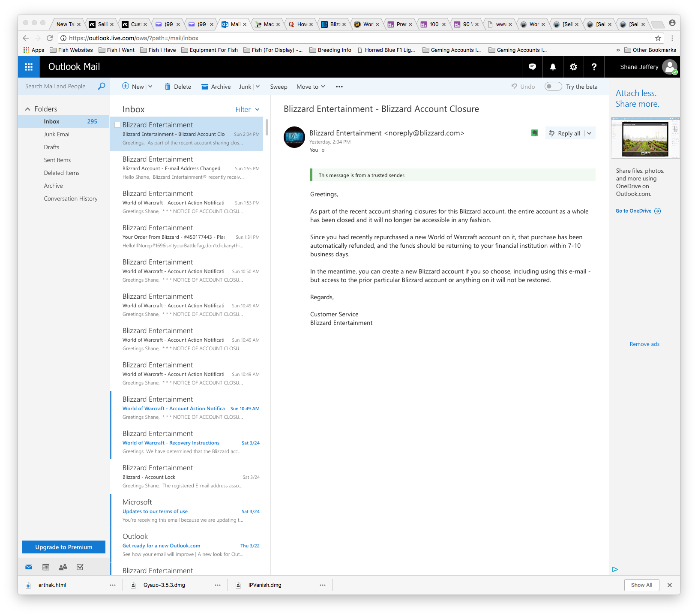
Task: Open Microsoft Updates to our terms message
Action: 187,511
